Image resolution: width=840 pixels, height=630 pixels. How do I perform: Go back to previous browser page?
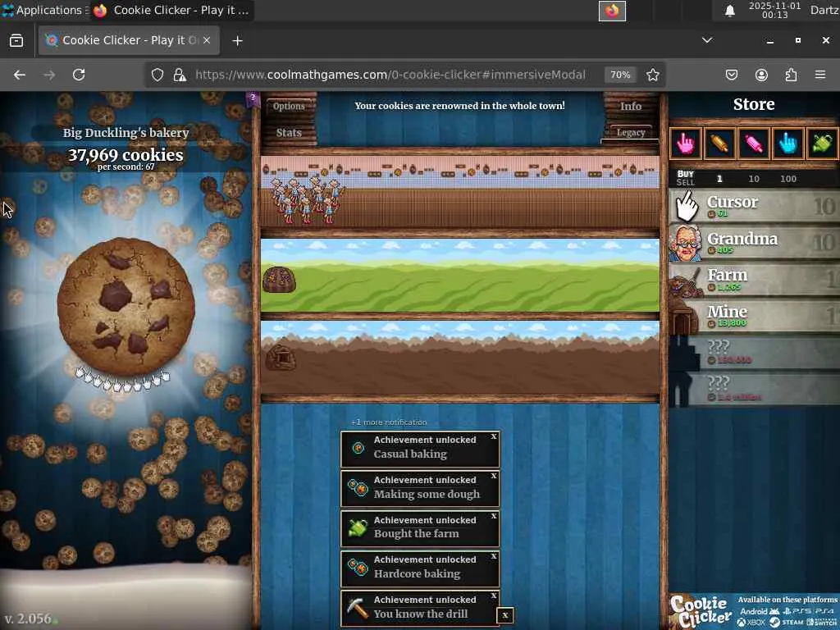[20, 75]
